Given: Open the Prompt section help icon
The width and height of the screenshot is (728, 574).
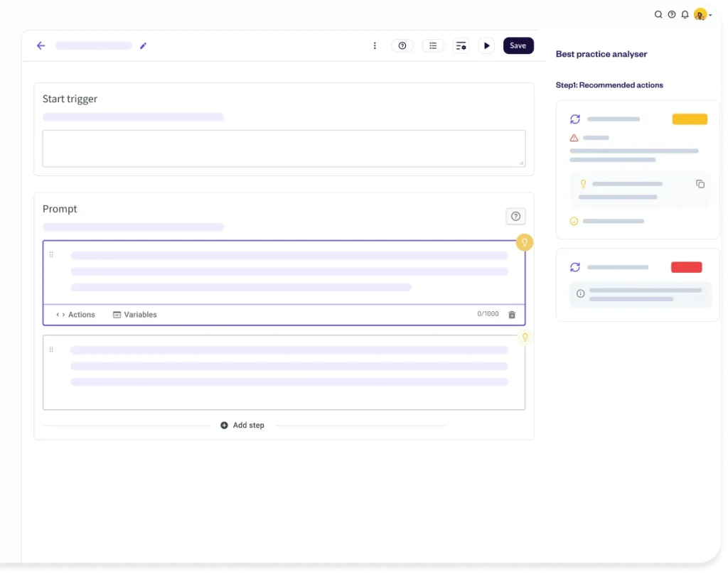Looking at the screenshot, I should (515, 217).
